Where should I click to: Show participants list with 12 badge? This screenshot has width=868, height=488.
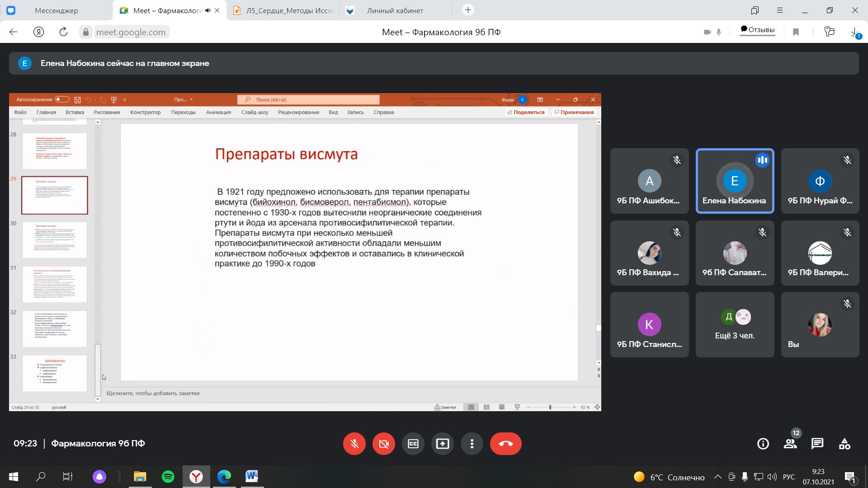tap(790, 444)
